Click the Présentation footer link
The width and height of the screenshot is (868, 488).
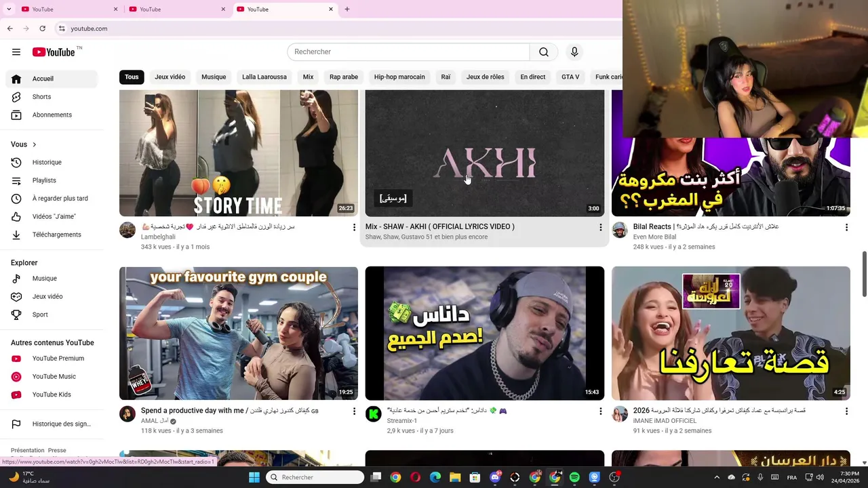[x=27, y=451]
